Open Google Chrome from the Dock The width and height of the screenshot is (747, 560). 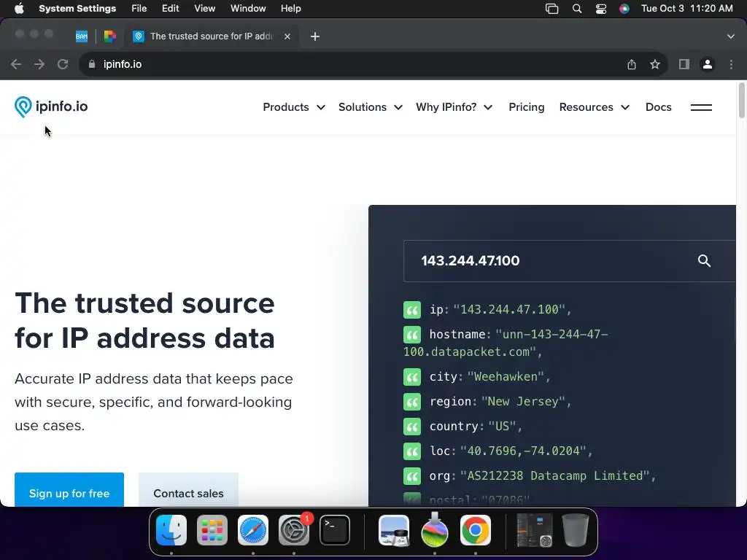[x=476, y=530]
